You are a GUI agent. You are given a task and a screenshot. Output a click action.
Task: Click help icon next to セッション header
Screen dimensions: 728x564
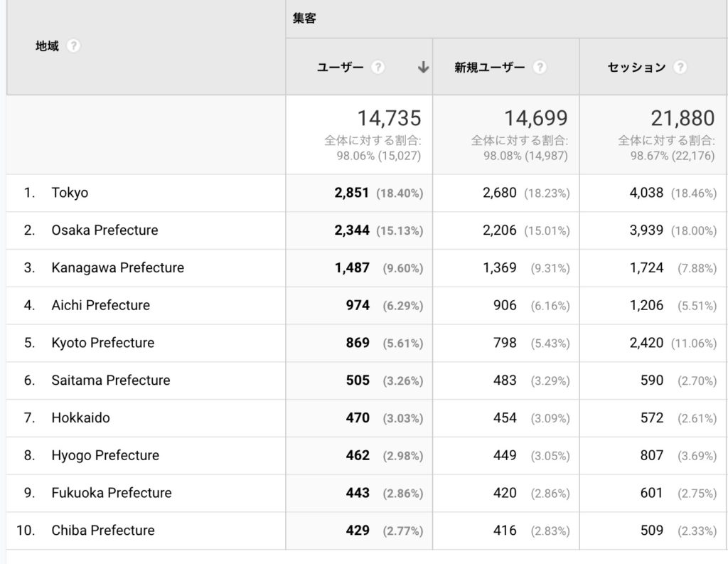(680, 68)
